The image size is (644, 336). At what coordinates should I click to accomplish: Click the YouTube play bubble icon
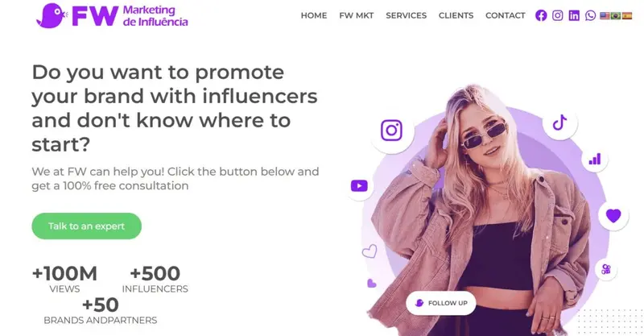coord(359,186)
